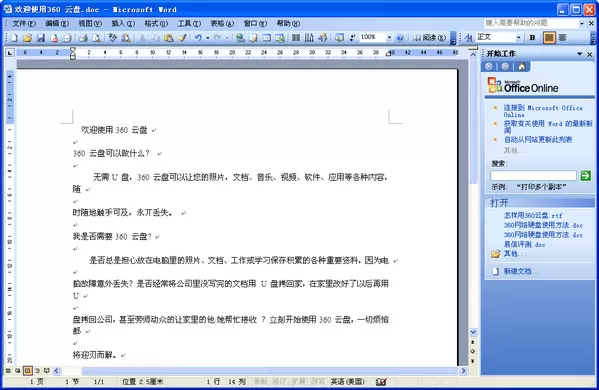Expand the Standard toolbar options arrow

pyautogui.click(x=453, y=38)
